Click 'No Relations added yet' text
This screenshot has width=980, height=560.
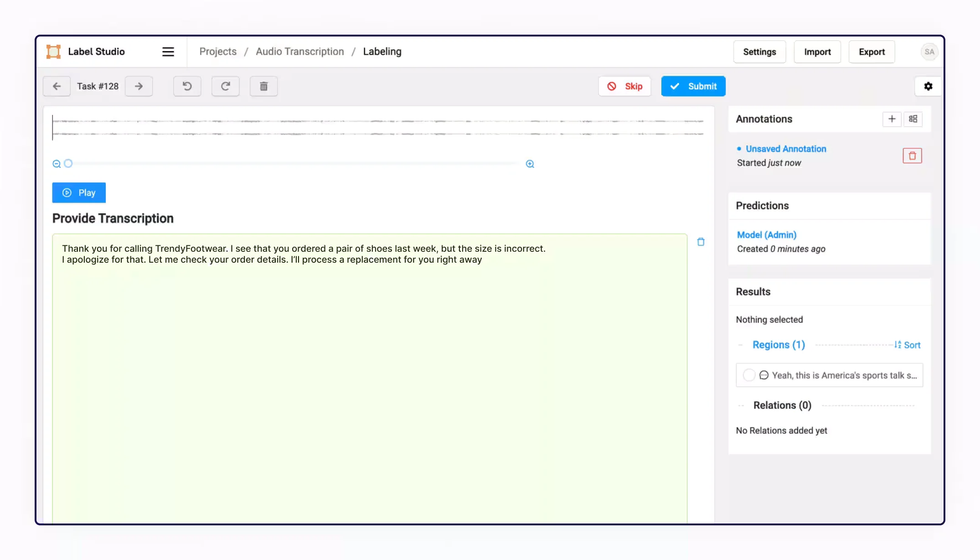tap(781, 430)
